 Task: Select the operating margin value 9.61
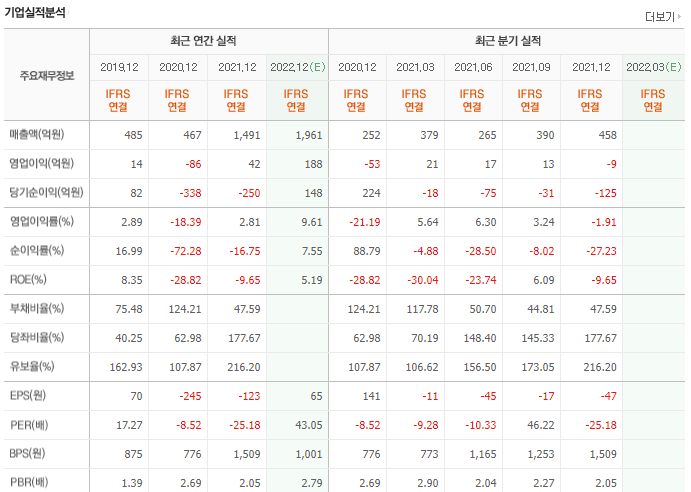312,222
